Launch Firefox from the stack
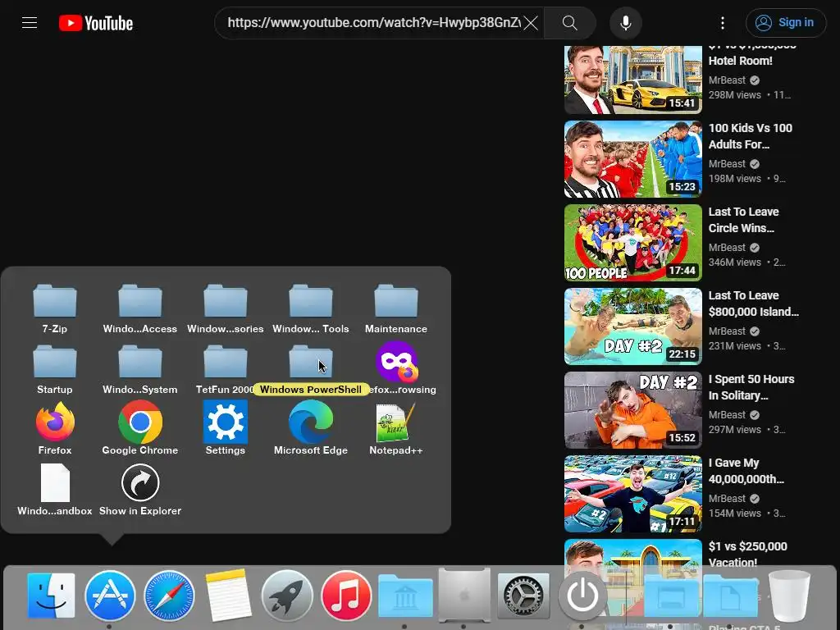Screen dimensions: 840x630 (x=55, y=429)
